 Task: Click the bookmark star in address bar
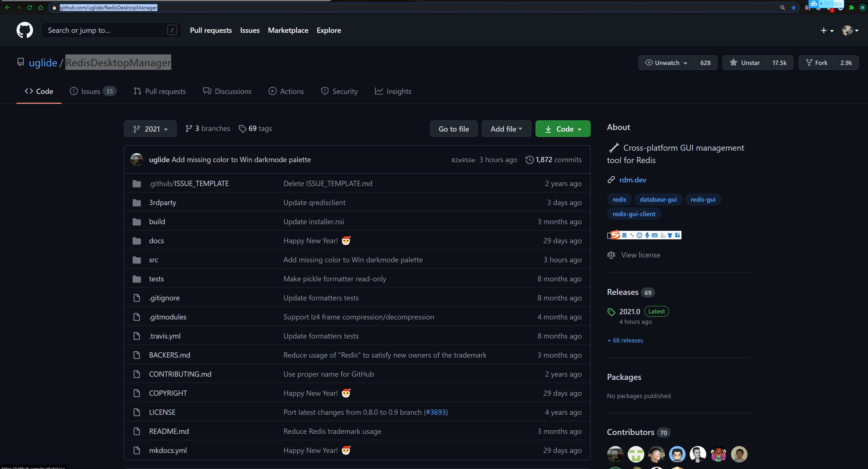coord(793,7)
